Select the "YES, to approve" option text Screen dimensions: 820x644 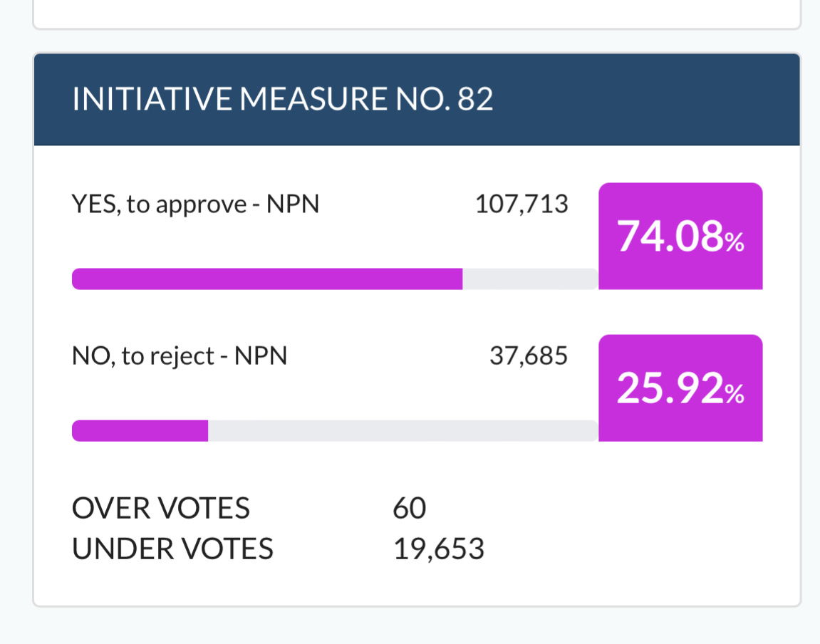point(159,205)
